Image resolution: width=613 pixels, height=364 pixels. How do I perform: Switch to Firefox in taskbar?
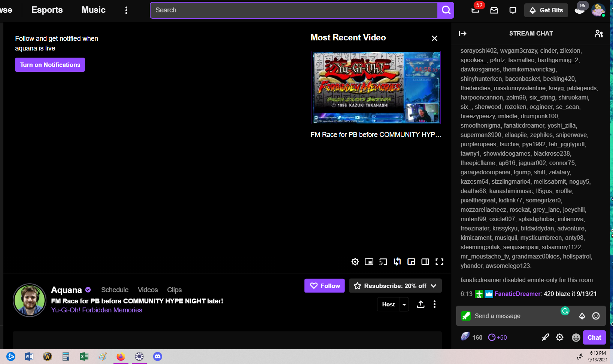(121, 357)
